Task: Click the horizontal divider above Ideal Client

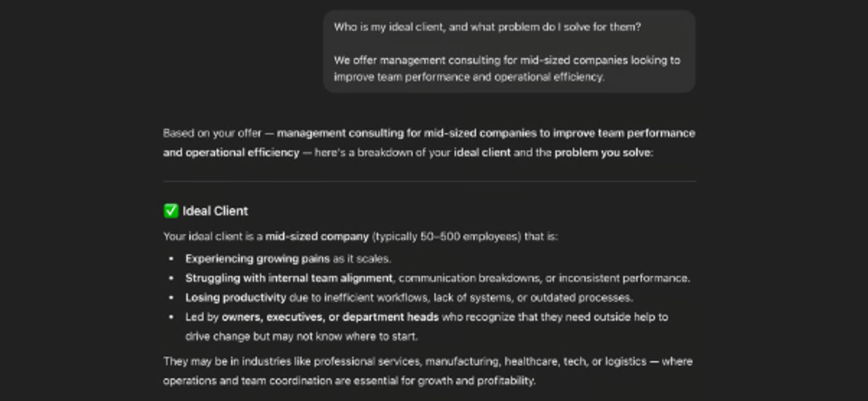Action: point(430,181)
